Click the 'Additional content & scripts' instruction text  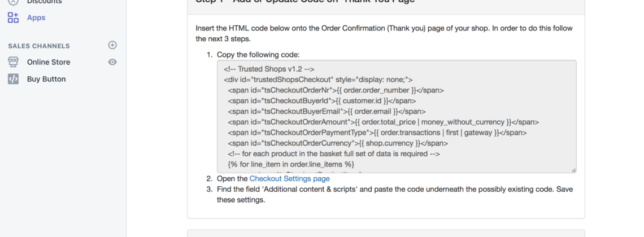tap(395, 195)
